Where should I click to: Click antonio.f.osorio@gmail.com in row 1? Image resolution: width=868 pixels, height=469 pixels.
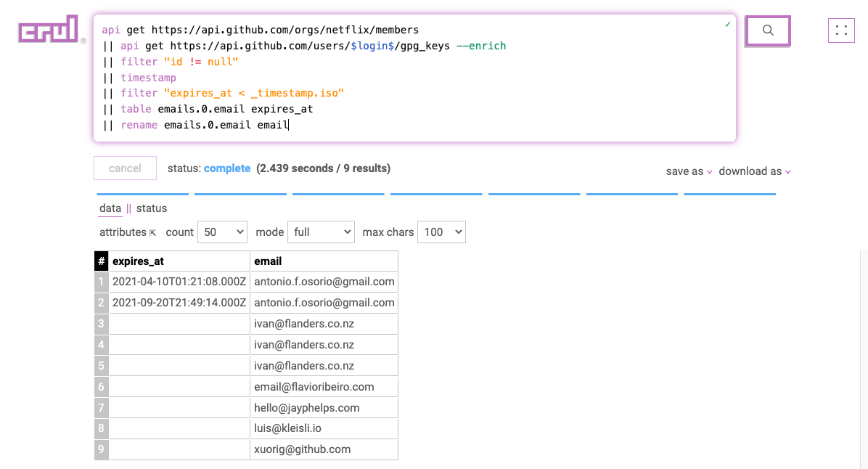pos(324,282)
